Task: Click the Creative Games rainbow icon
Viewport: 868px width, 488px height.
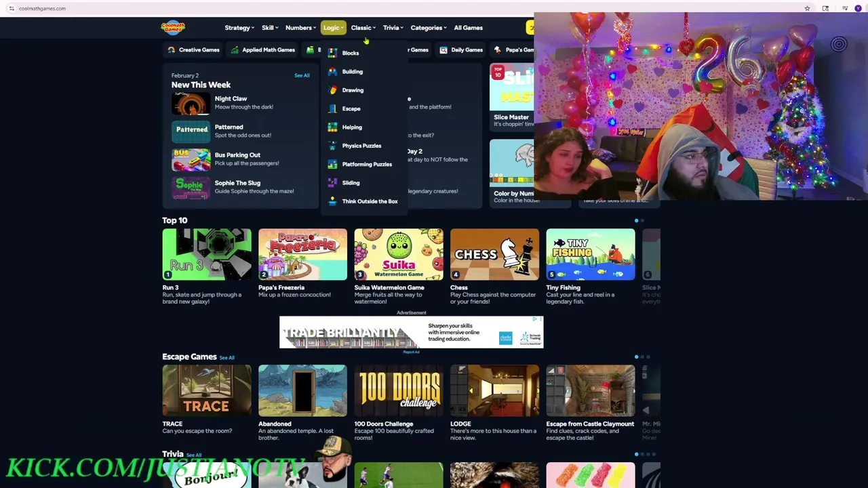Action: point(172,49)
